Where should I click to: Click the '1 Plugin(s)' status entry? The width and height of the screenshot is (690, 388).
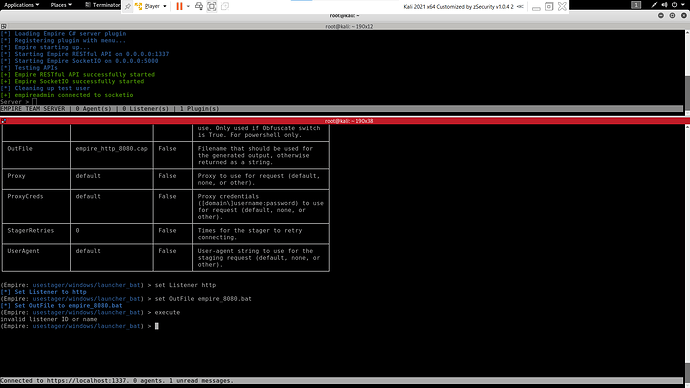click(199, 109)
